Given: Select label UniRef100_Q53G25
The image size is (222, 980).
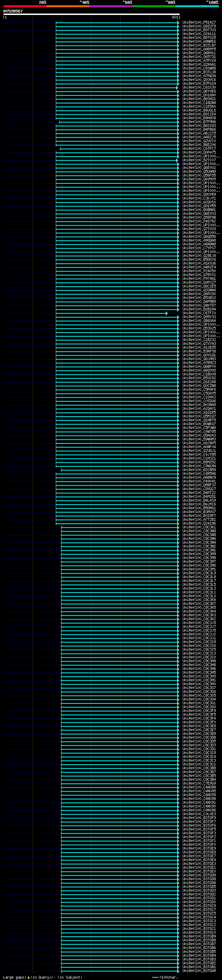Looking at the screenshot, I should [199, 328].
